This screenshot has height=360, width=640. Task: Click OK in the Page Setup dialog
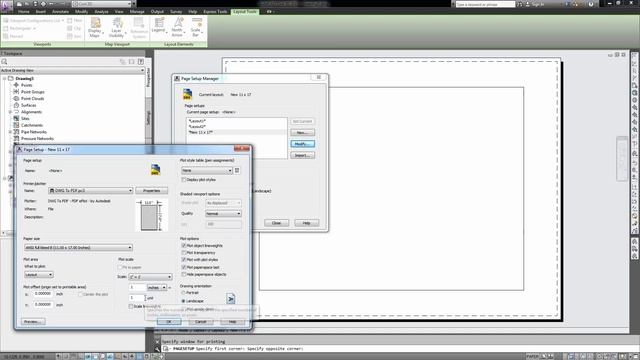pyautogui.click(x=169, y=322)
